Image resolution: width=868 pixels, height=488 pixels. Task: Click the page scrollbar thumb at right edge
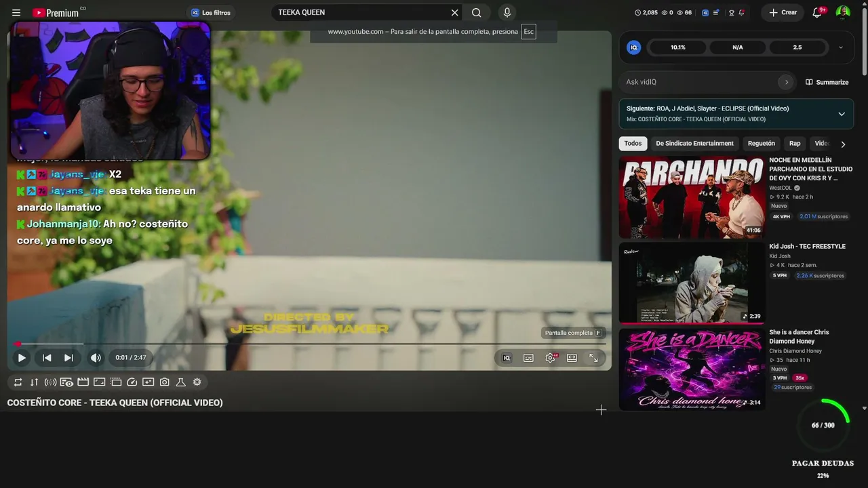click(x=864, y=41)
